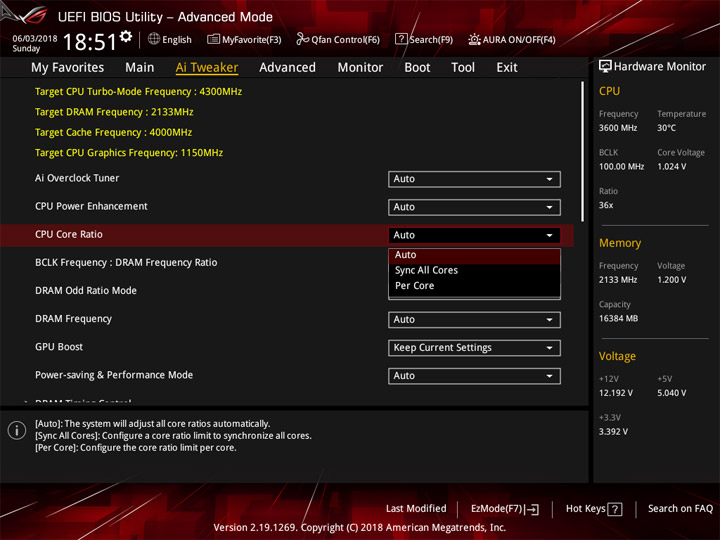Open the Ai Overclock Tuner dropdown
Image resolution: width=720 pixels, height=540 pixels.
click(474, 179)
